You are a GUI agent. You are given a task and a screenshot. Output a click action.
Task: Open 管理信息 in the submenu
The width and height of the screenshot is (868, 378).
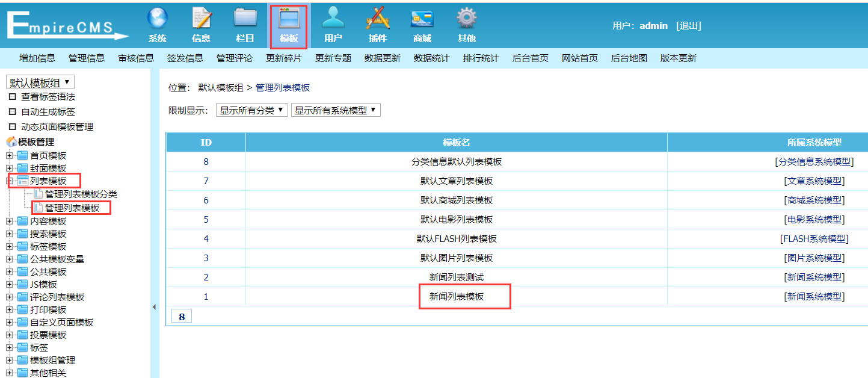[x=87, y=58]
